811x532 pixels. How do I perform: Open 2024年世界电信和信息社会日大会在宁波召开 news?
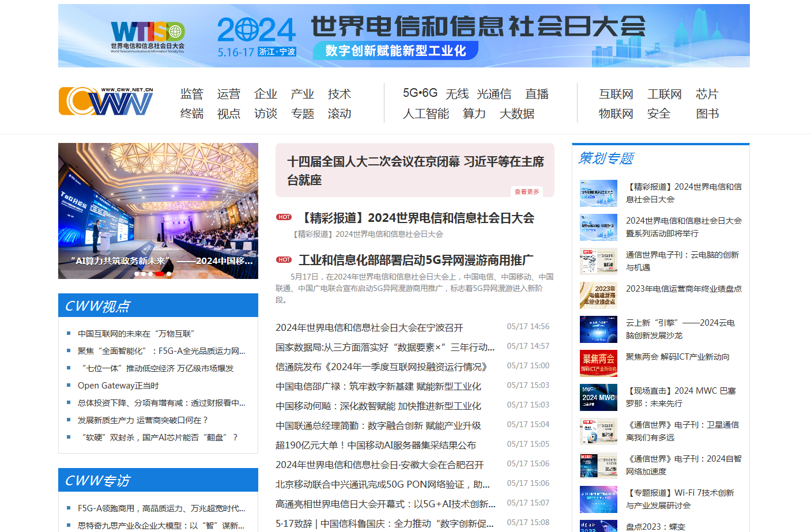(x=369, y=327)
